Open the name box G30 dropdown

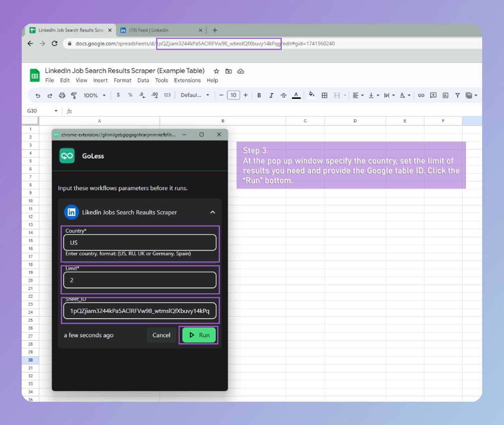click(56, 111)
